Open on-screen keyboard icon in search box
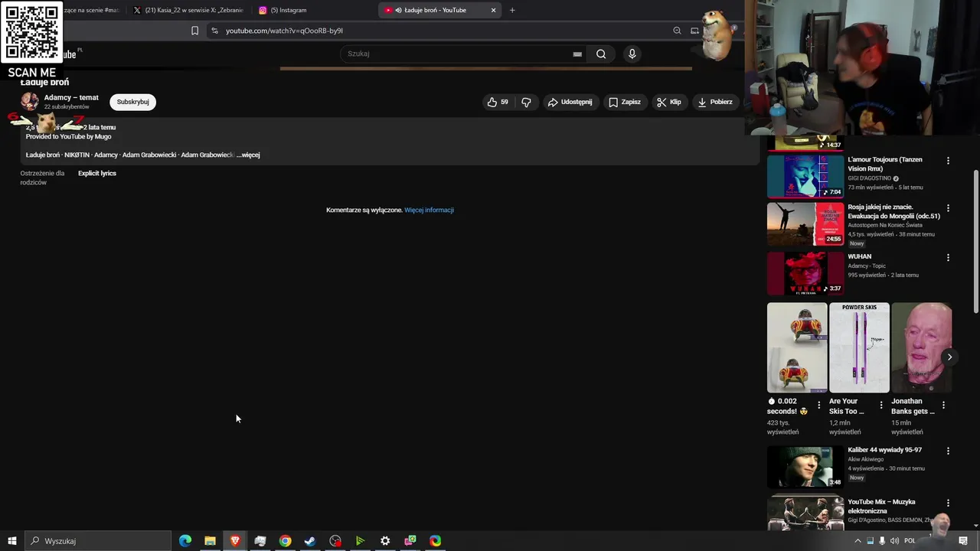 click(577, 54)
